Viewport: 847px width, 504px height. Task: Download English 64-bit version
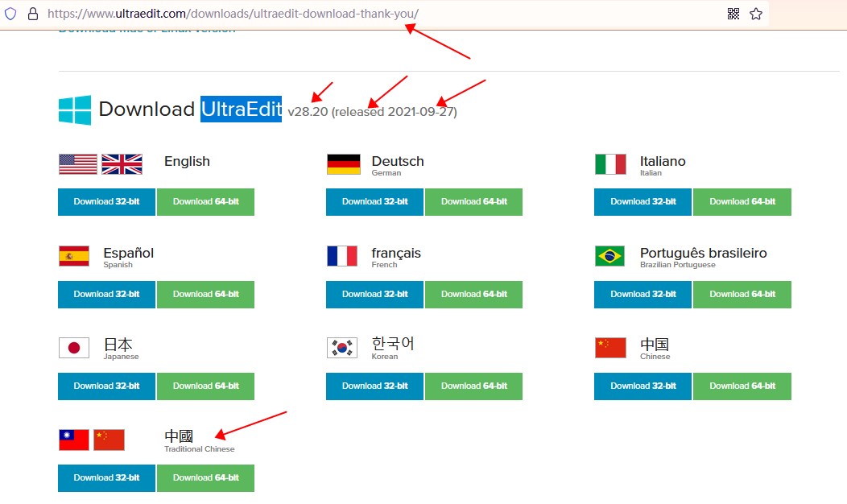[206, 202]
